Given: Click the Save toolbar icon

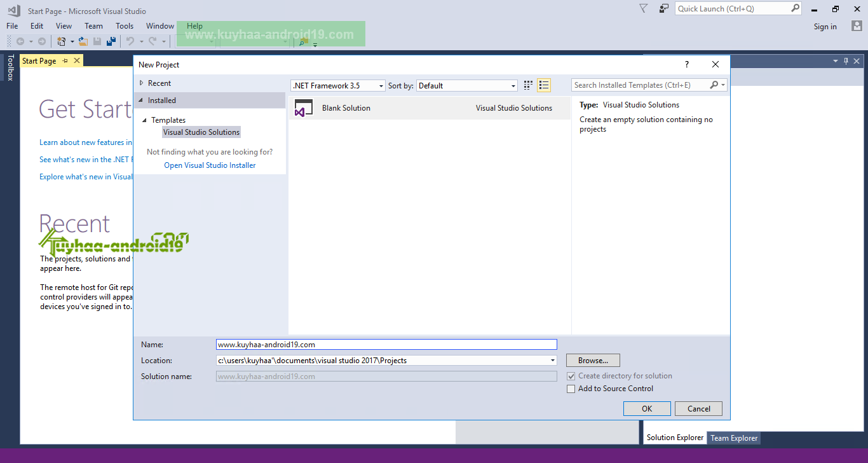Looking at the screenshot, I should coord(97,41).
